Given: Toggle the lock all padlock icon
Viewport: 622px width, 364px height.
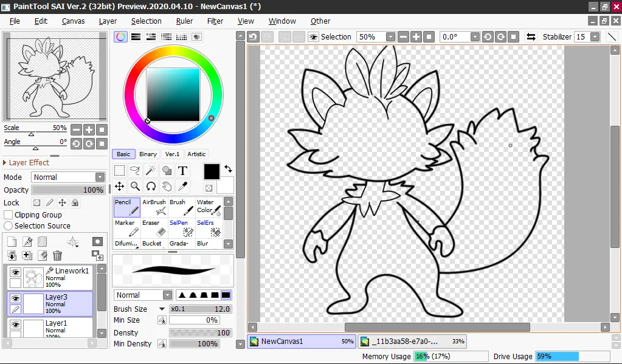Looking at the screenshot, I should coord(75,202).
